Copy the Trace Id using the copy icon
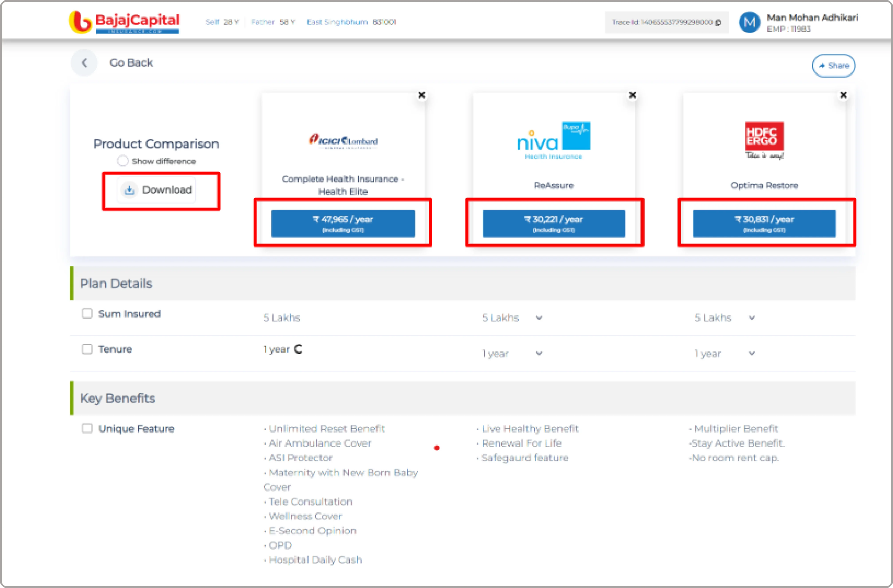Viewport: 893px width, 588px height. [718, 23]
